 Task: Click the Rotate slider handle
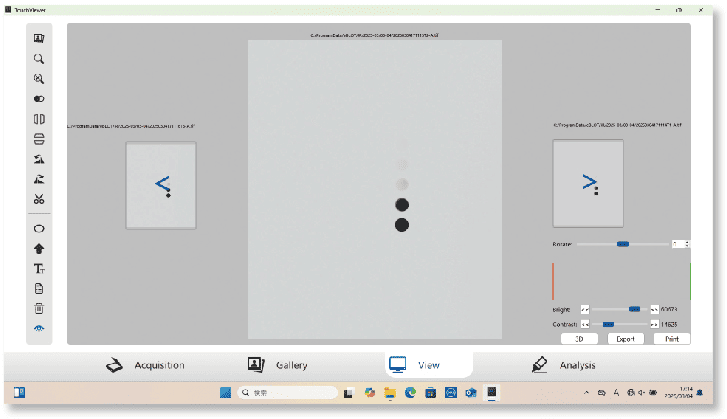click(x=622, y=243)
